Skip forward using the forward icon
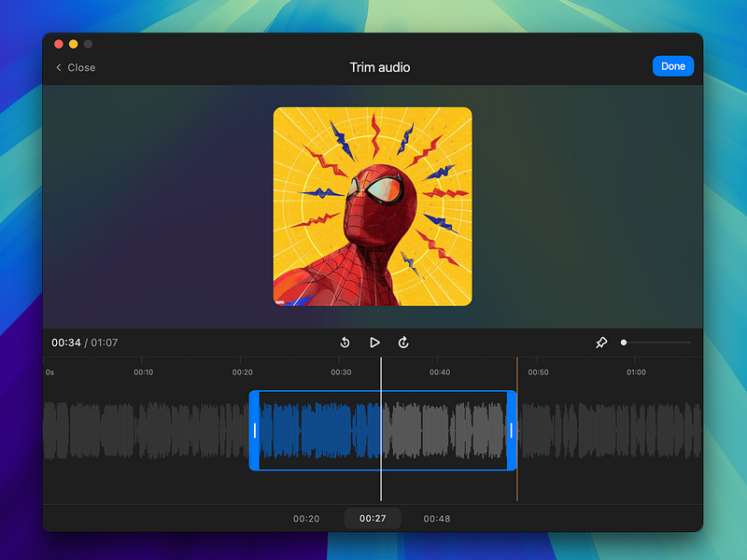Image resolution: width=747 pixels, height=560 pixels. (x=403, y=343)
